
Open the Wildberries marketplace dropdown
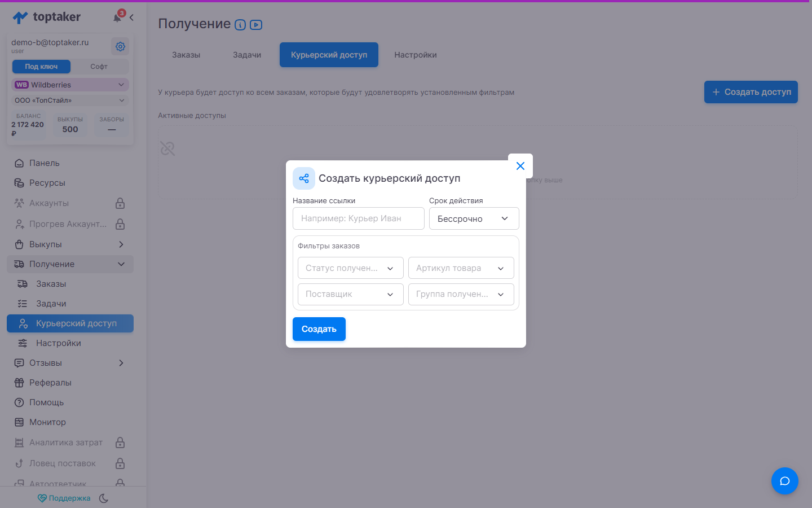point(70,85)
